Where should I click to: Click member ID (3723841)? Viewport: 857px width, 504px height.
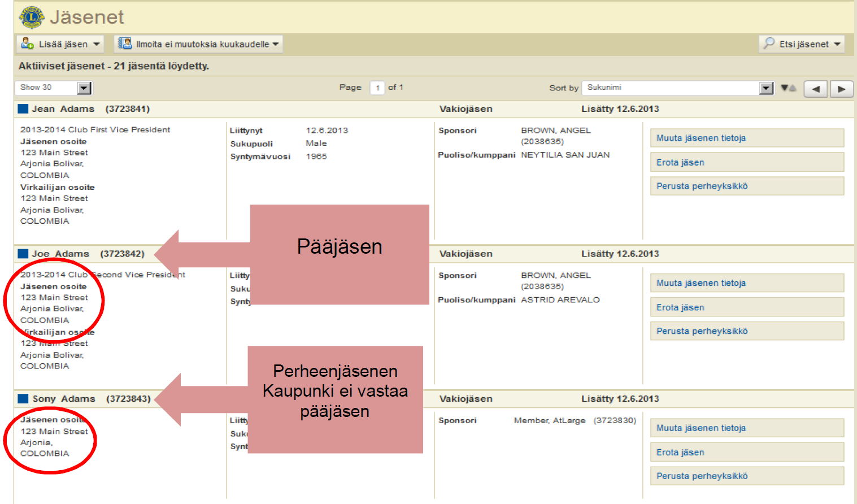point(128,108)
